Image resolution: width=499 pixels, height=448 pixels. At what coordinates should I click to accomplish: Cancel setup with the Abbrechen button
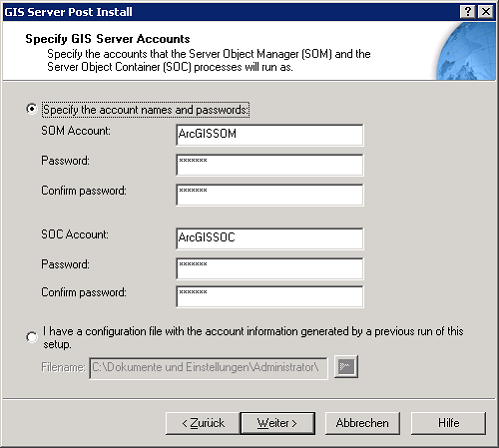tap(362, 423)
